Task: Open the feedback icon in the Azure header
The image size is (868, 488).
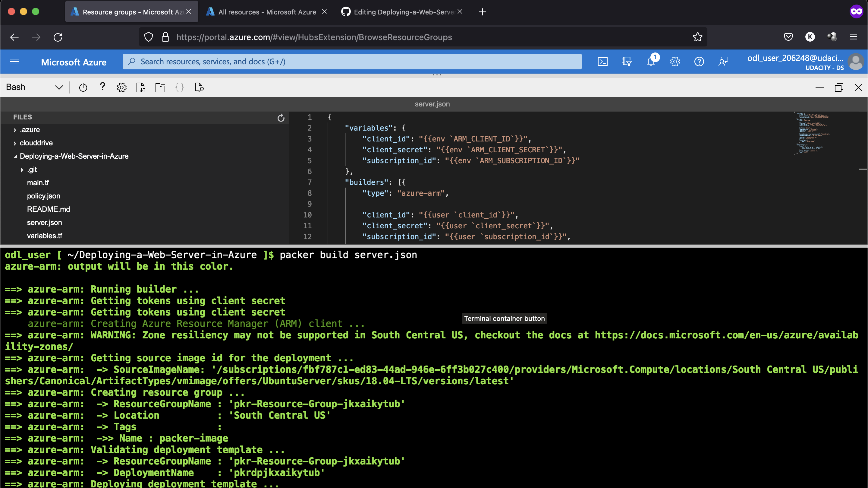Action: 723,62
